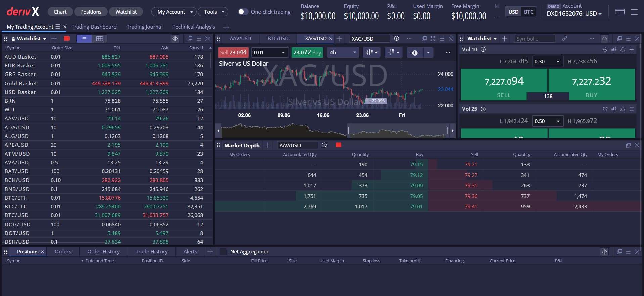Click the Vol 10 alert bell icon
This screenshot has height=296, width=644.
click(623, 49)
